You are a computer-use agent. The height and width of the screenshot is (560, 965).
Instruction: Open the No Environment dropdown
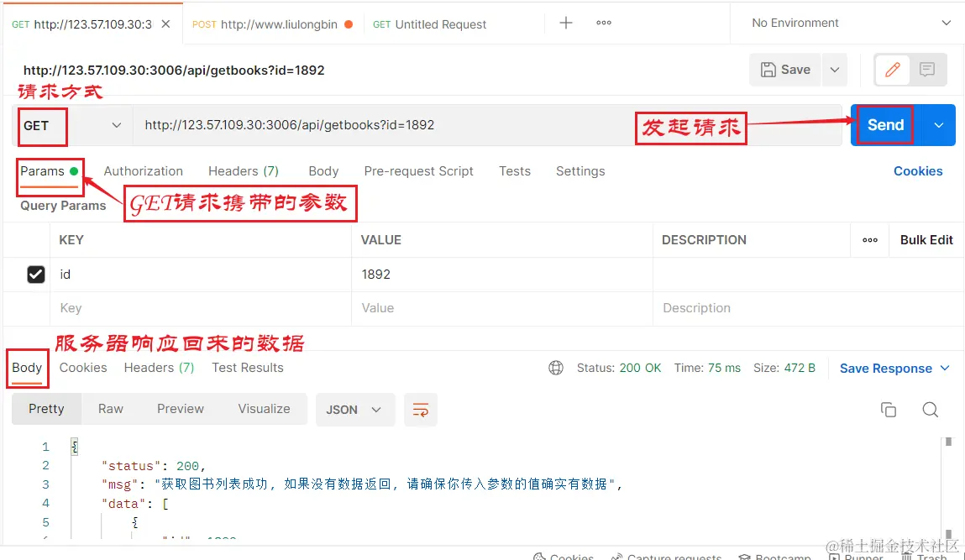851,23
